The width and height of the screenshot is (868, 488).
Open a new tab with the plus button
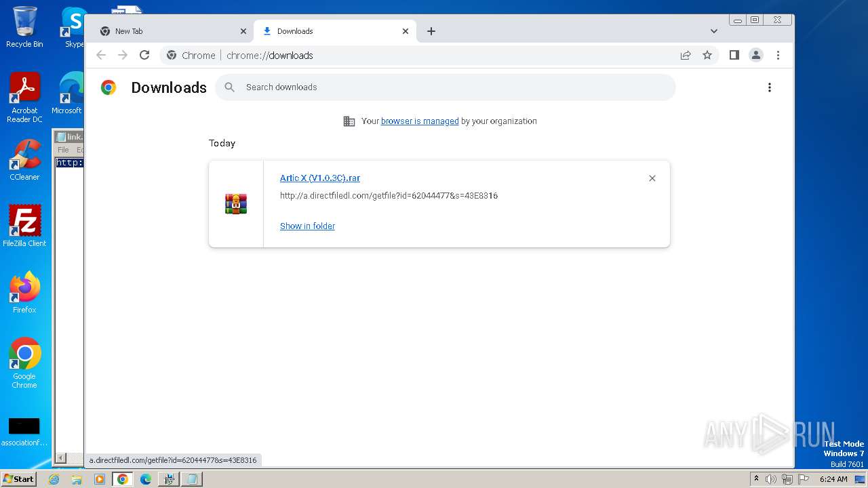coord(431,31)
